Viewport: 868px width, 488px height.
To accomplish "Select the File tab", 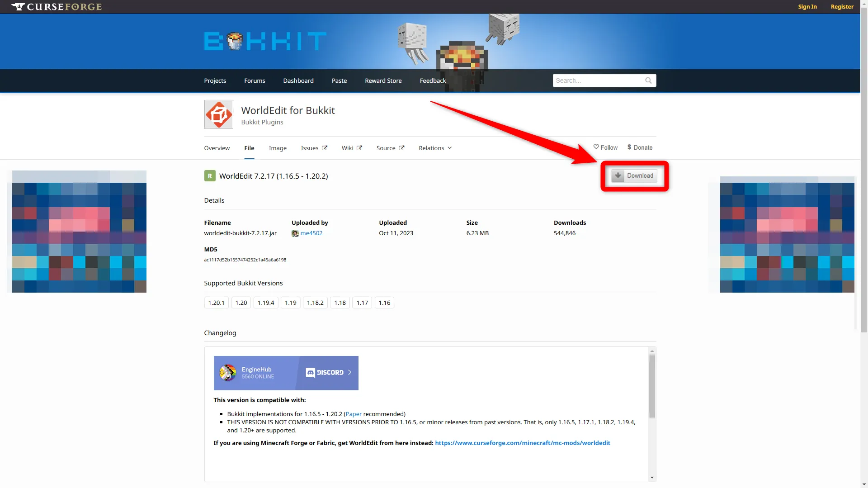I will tap(250, 148).
